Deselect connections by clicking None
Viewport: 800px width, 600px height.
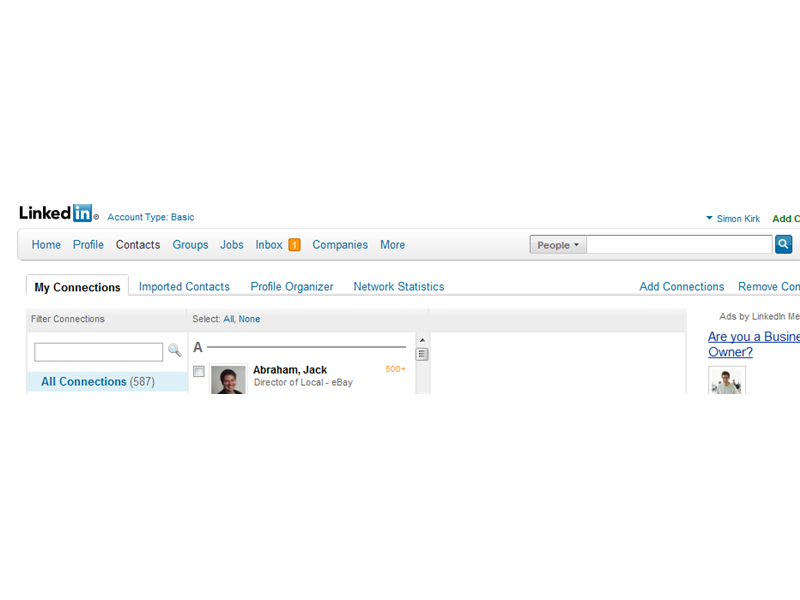pyautogui.click(x=250, y=318)
